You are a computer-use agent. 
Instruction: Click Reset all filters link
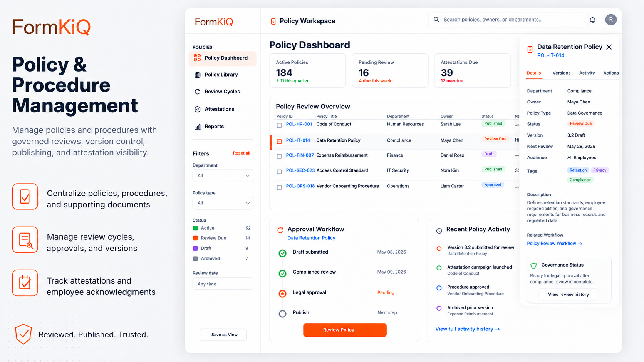[241, 153]
